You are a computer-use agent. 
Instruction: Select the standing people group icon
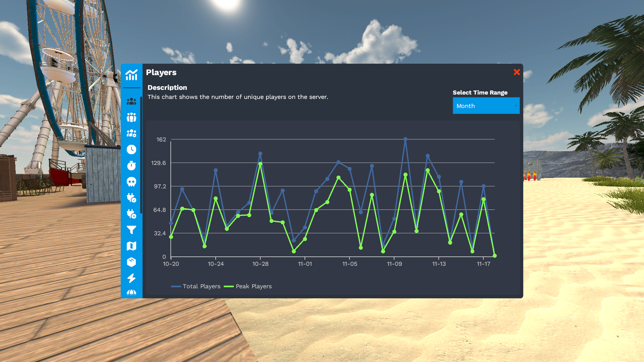point(131,117)
